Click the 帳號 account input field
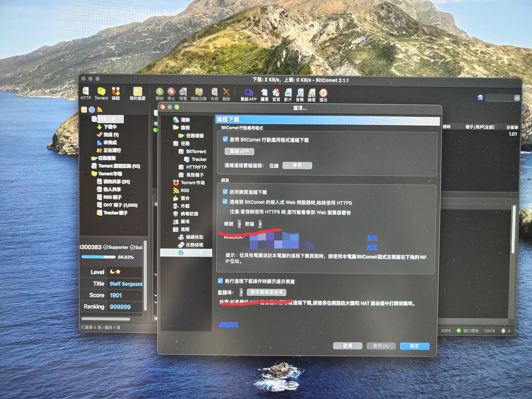 239,224
